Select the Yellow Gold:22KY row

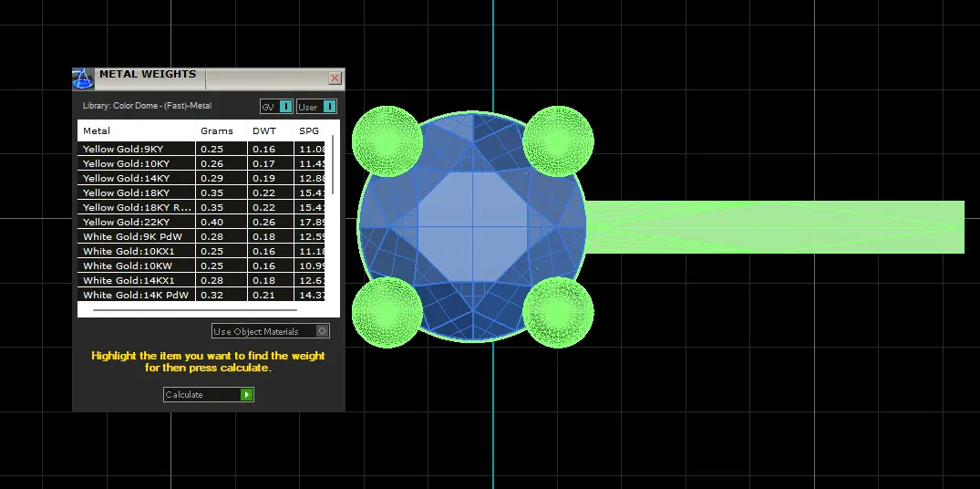[201, 222]
